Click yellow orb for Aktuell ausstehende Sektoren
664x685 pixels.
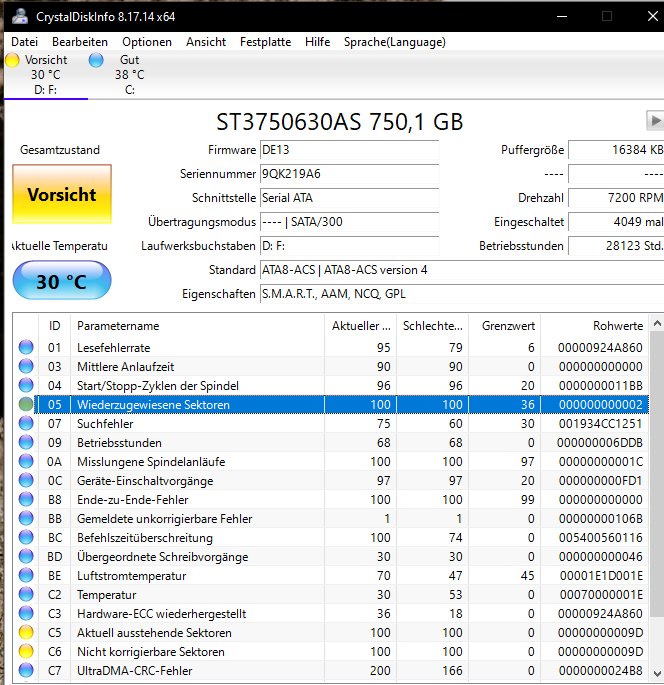[x=26, y=632]
